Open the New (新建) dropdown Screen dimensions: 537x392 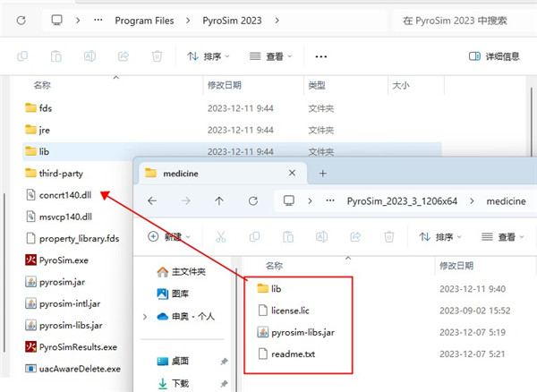point(169,236)
